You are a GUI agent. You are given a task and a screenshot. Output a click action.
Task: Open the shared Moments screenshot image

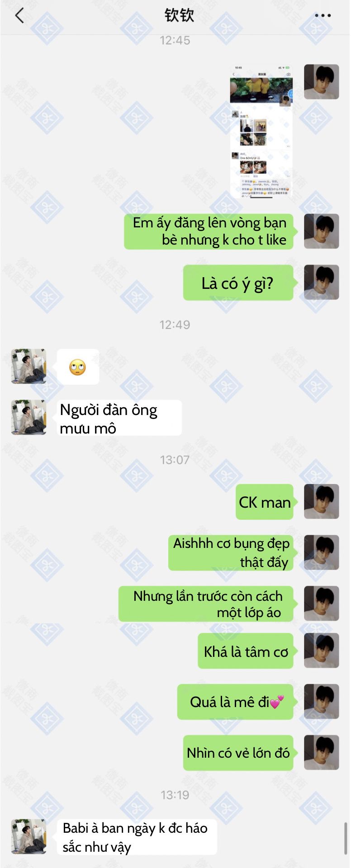pyautogui.click(x=261, y=131)
